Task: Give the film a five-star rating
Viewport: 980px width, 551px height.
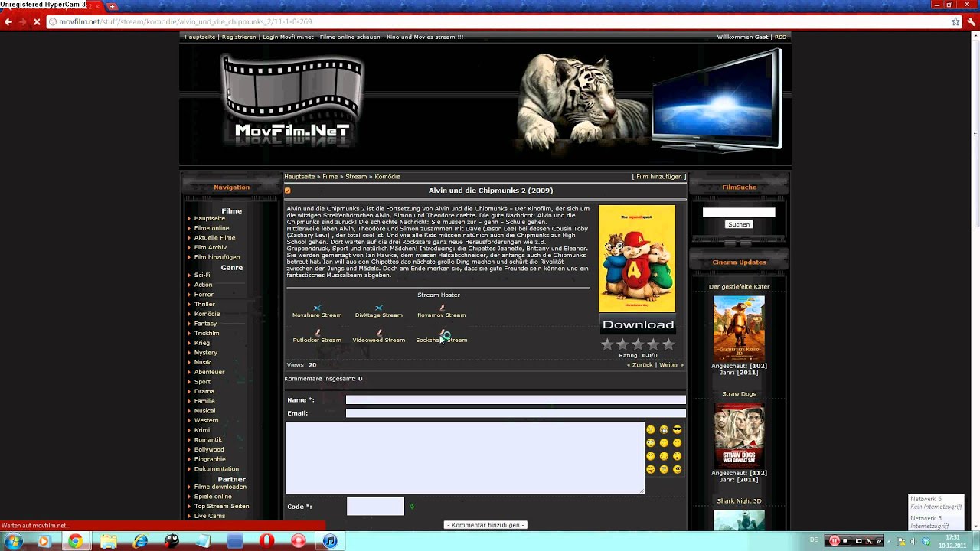Action: point(668,345)
